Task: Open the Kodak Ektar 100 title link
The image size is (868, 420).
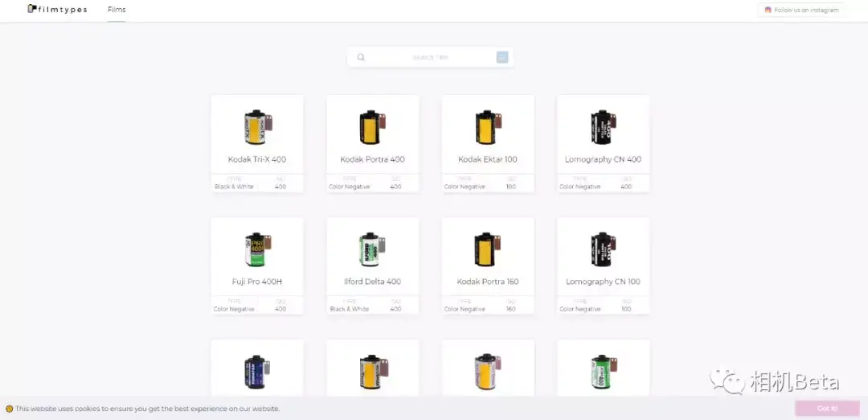Action: tap(488, 159)
